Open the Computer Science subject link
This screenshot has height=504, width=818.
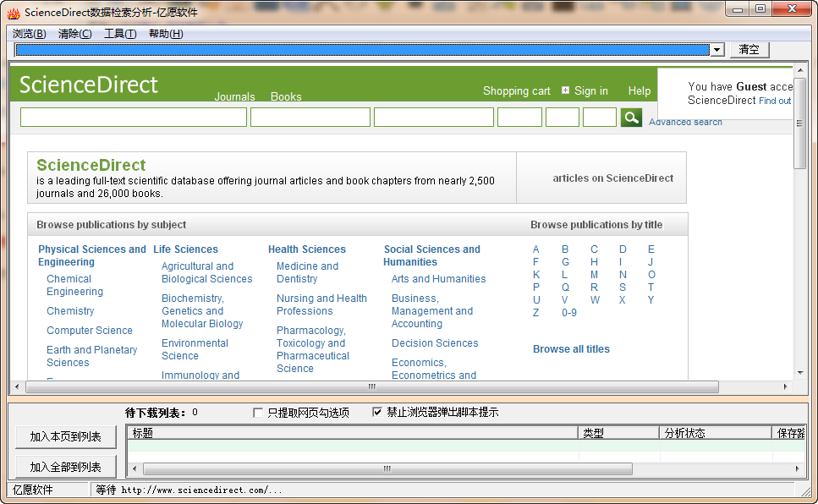[x=90, y=331]
